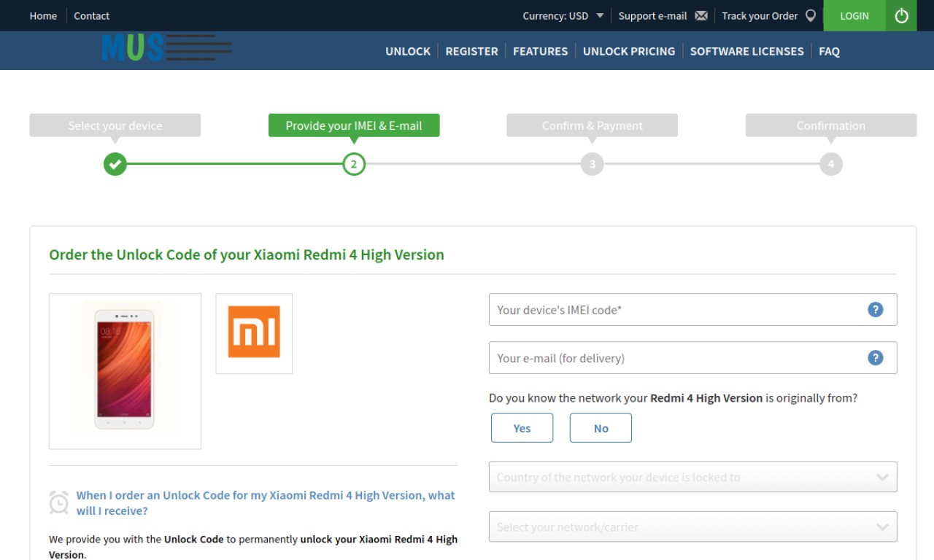Click the Contact link

pyautogui.click(x=91, y=16)
